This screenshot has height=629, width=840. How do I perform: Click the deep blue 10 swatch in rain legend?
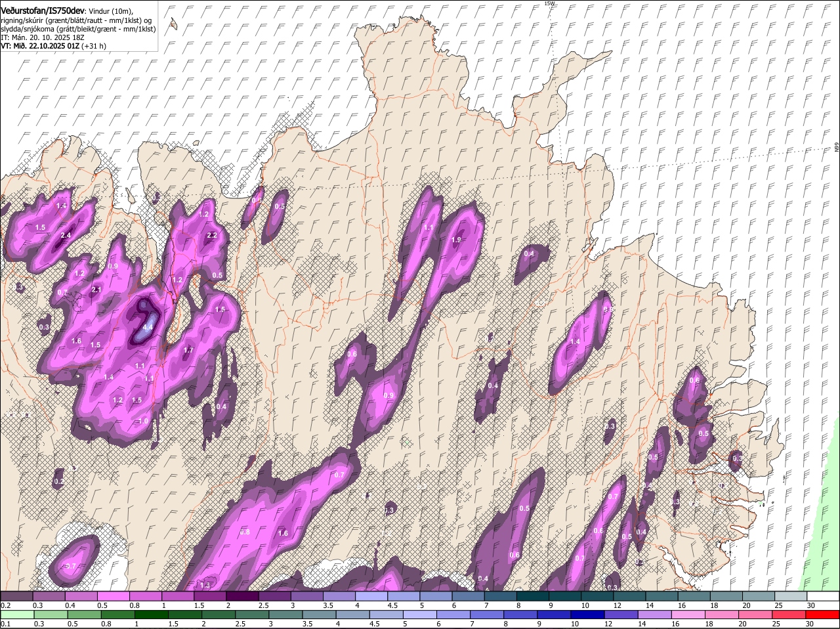pyautogui.click(x=589, y=615)
